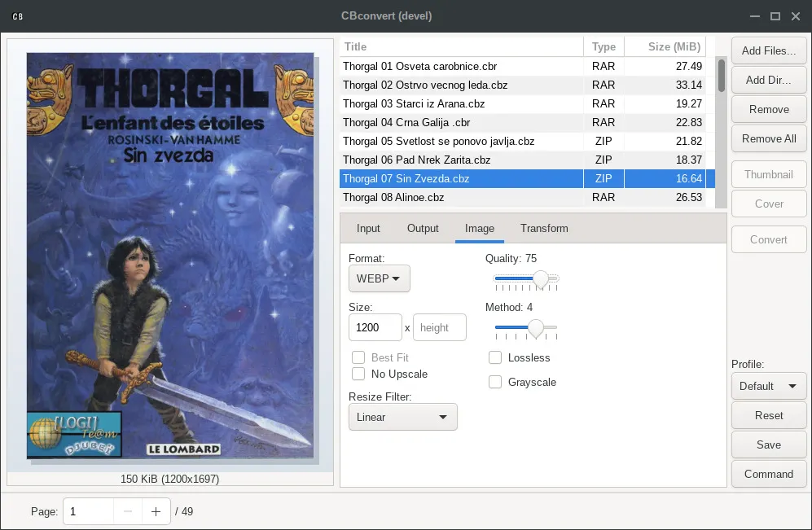812x530 pixels.
Task: Click the Save profile button
Action: click(x=769, y=445)
